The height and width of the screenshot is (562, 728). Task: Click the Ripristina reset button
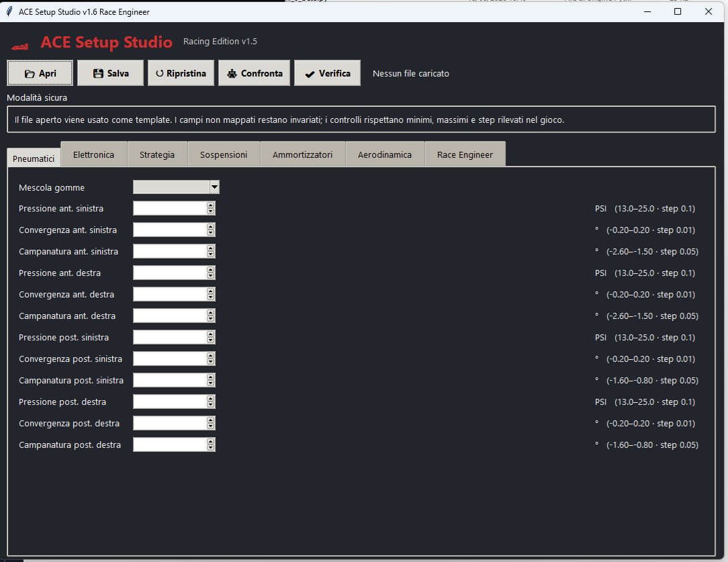point(181,73)
